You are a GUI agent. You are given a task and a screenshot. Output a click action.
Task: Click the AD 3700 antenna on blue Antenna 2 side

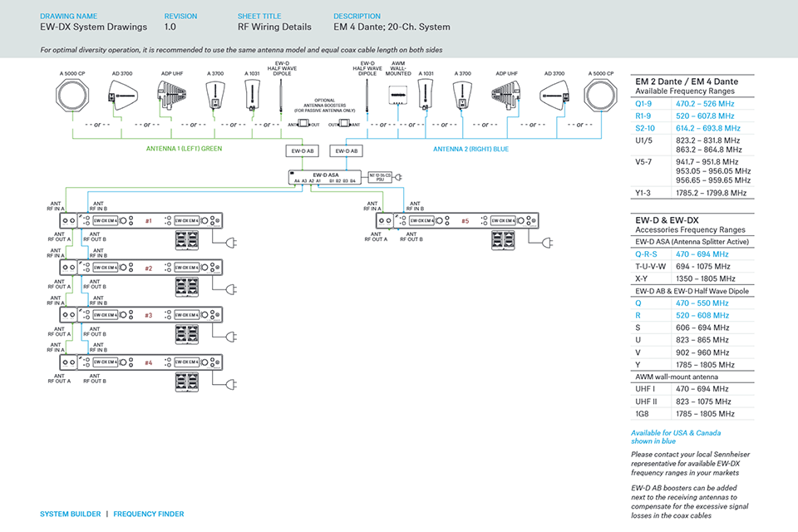coord(554,95)
